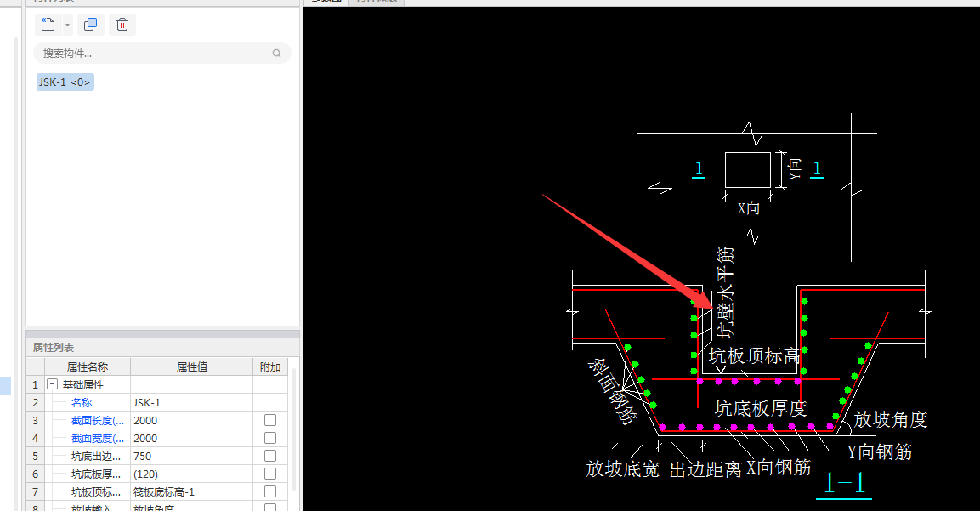Click the 坑底板厚度 label in the diagram
Viewport: 980px width, 511px height.
[x=761, y=408]
